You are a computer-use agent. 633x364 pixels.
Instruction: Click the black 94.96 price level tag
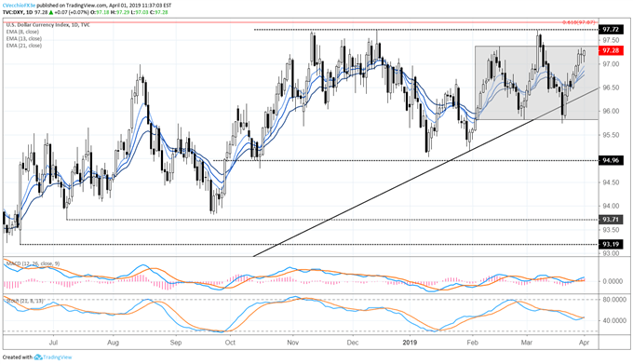(611, 161)
